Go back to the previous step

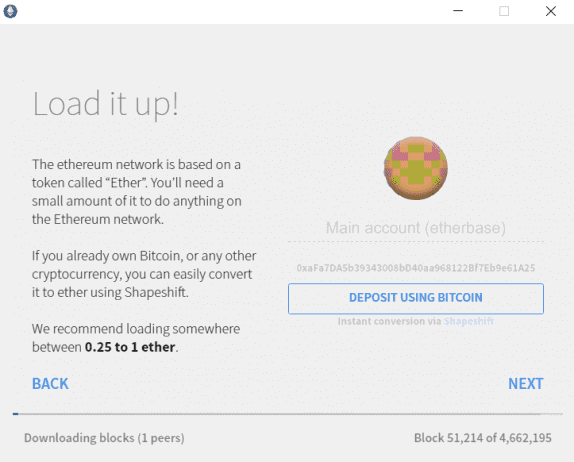(50, 384)
